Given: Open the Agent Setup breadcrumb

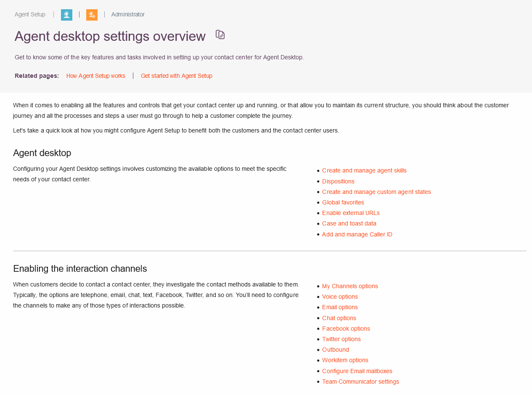Looking at the screenshot, I should 30,14.
